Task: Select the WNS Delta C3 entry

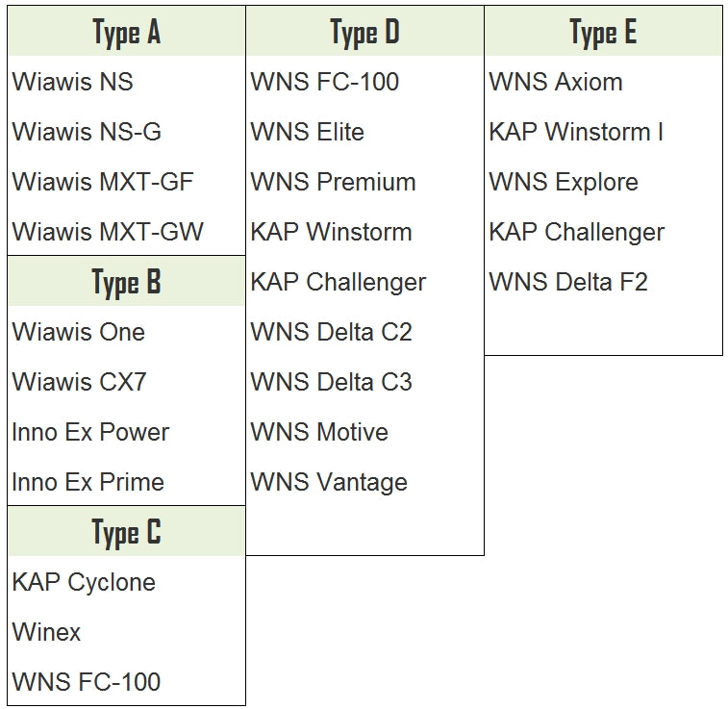Action: point(332,383)
